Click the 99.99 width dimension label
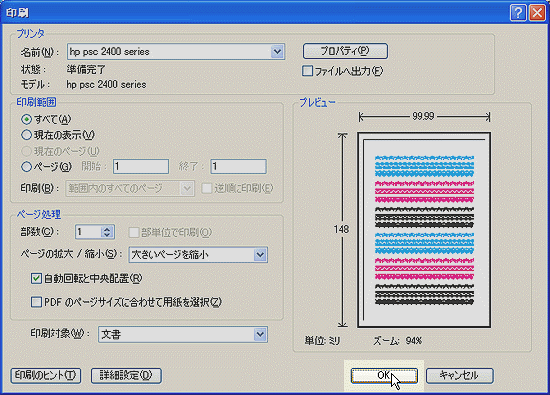 click(x=423, y=116)
